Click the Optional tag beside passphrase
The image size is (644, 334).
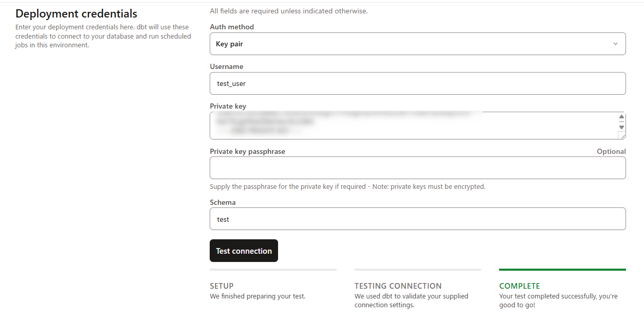(611, 151)
